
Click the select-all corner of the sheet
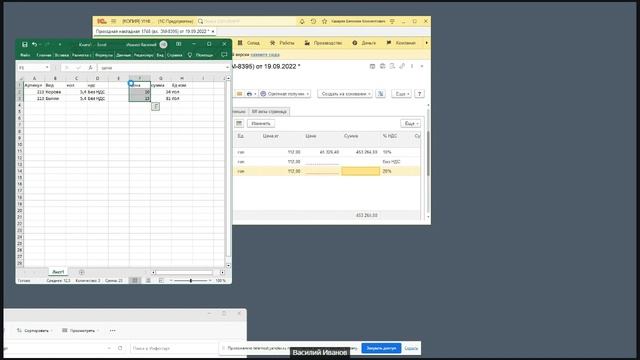tap(20, 78)
